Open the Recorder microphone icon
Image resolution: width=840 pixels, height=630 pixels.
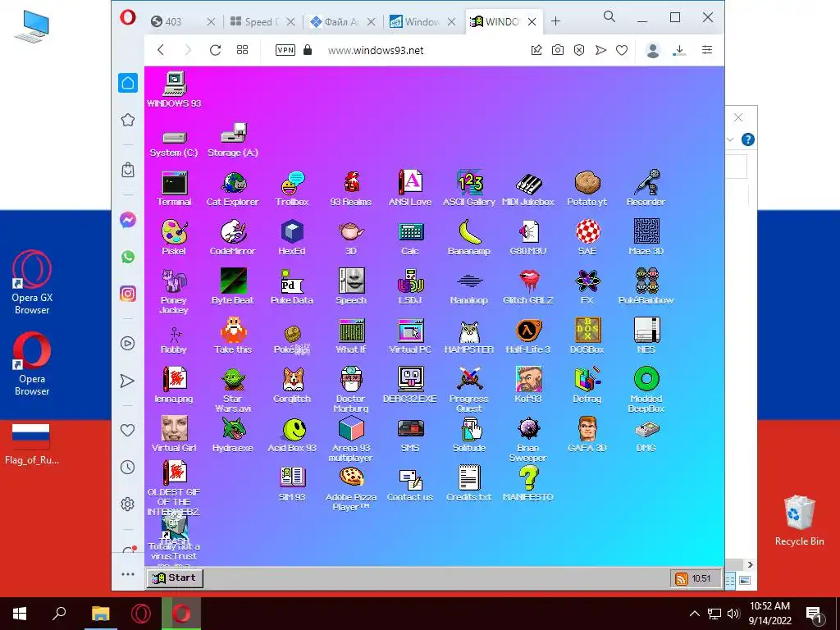coord(646,184)
